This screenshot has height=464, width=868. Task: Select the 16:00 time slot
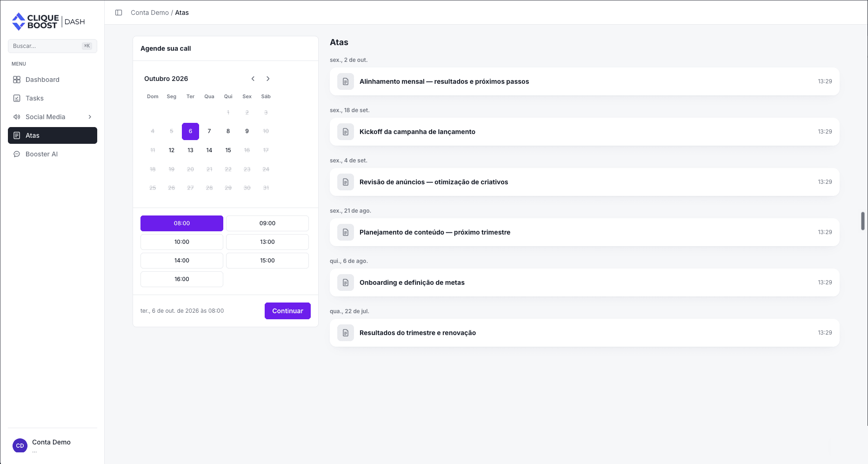(182, 279)
